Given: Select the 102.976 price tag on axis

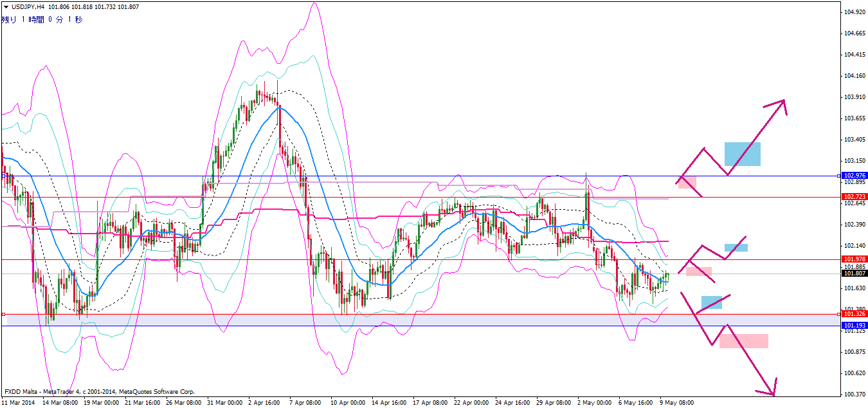Looking at the screenshot, I should (x=854, y=176).
